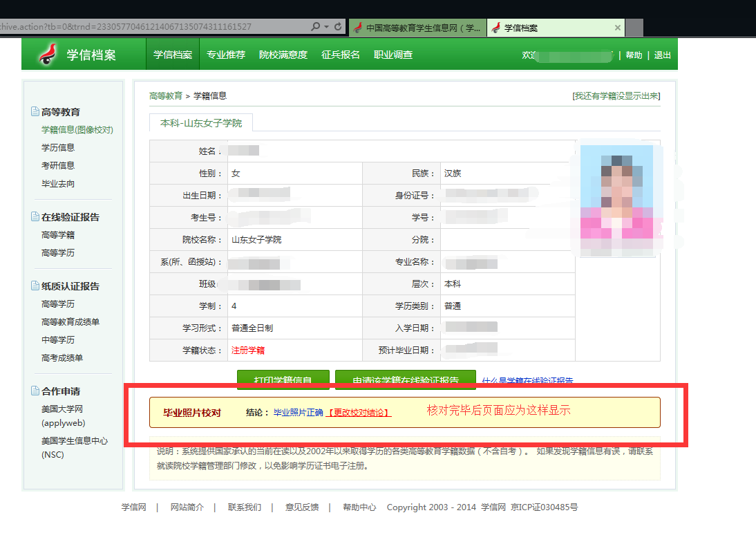756x542 pixels.
Task: Click the 山东女子学院 value in 院校名称 row
Action: [x=256, y=240]
